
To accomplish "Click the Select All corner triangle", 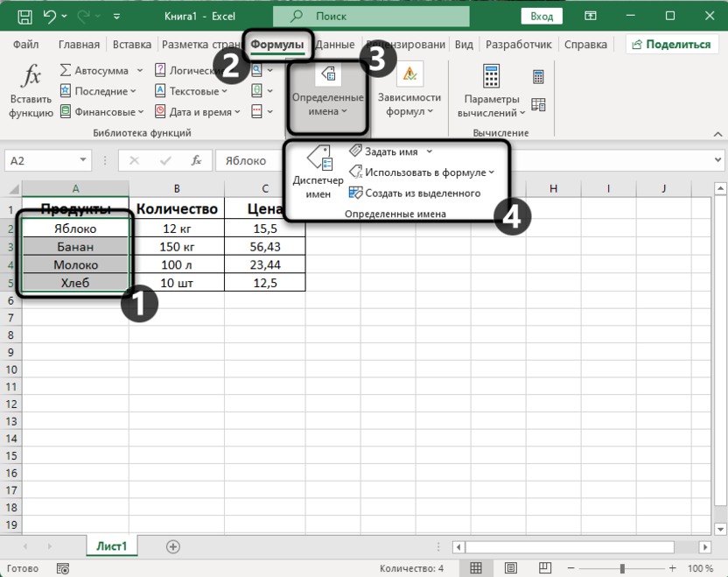I will tap(14, 188).
